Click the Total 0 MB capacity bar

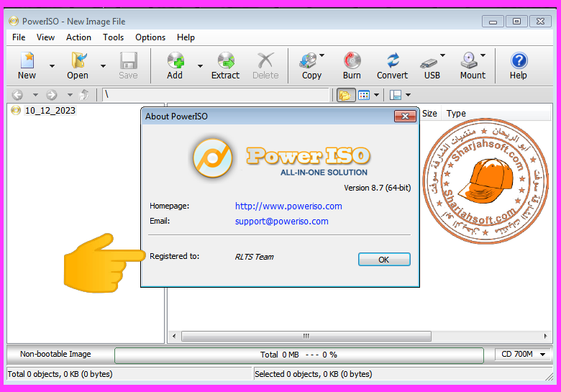299,355
